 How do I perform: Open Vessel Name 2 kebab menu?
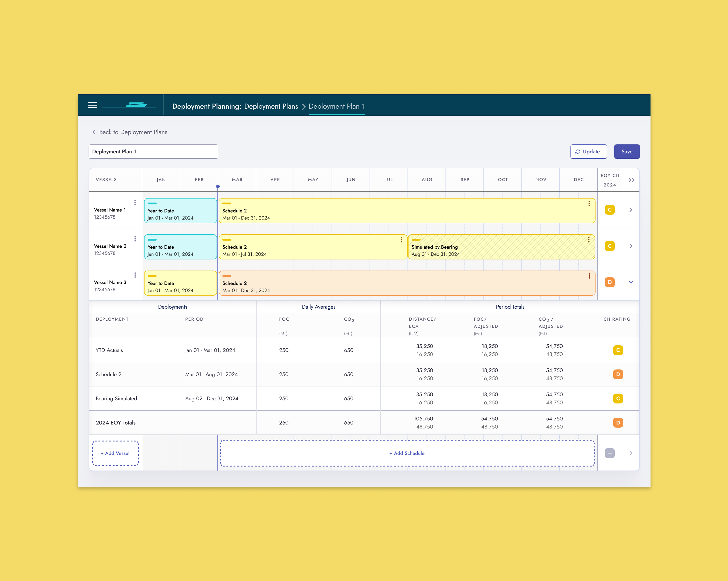click(135, 239)
